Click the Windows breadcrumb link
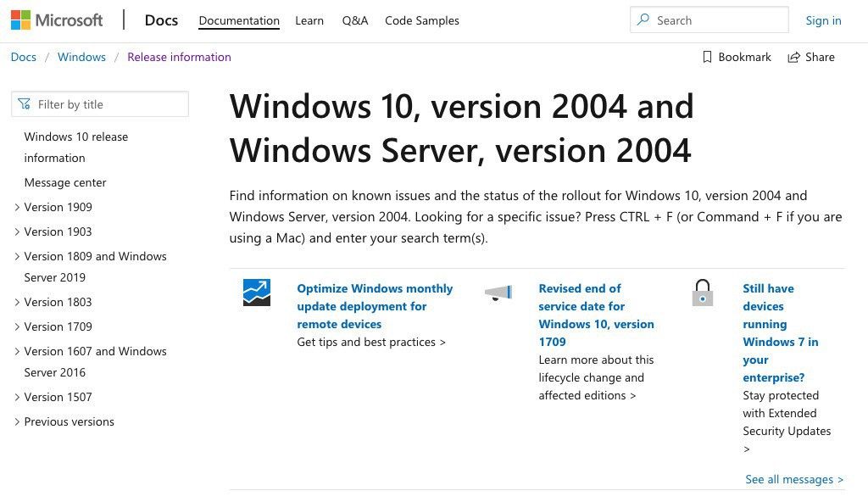This screenshot has height=502, width=868. pos(81,57)
